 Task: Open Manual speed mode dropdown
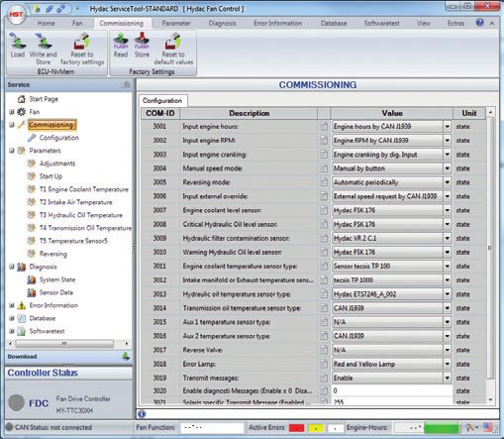click(448, 168)
